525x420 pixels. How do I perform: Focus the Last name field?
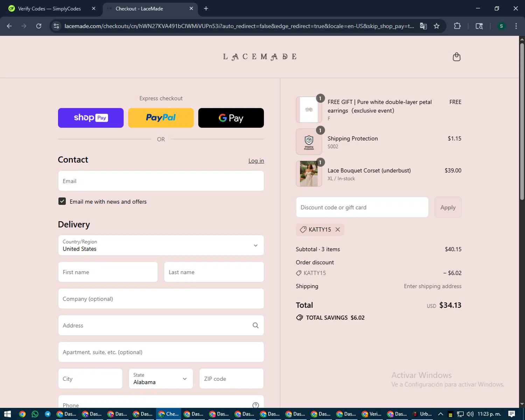pyautogui.click(x=214, y=272)
